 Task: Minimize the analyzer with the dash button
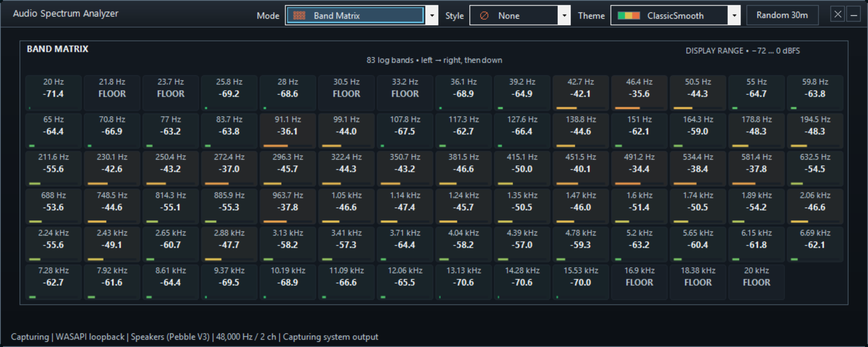[x=854, y=14]
